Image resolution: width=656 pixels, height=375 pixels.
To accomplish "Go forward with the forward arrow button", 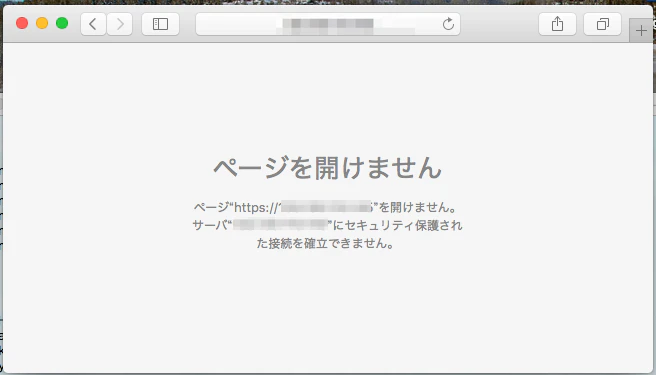I will click(120, 24).
